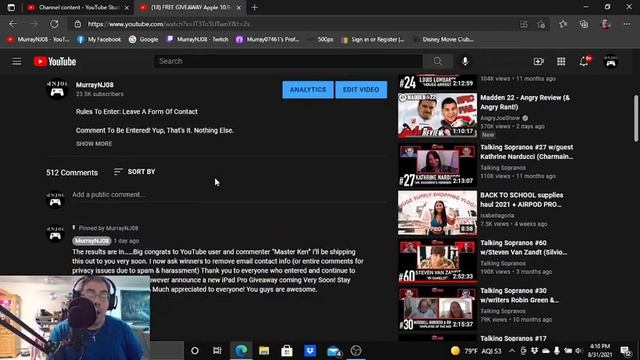640x360 pixels.
Task: Open the MurrayNJ08 pinned comment author badge
Action: pyautogui.click(x=92, y=241)
